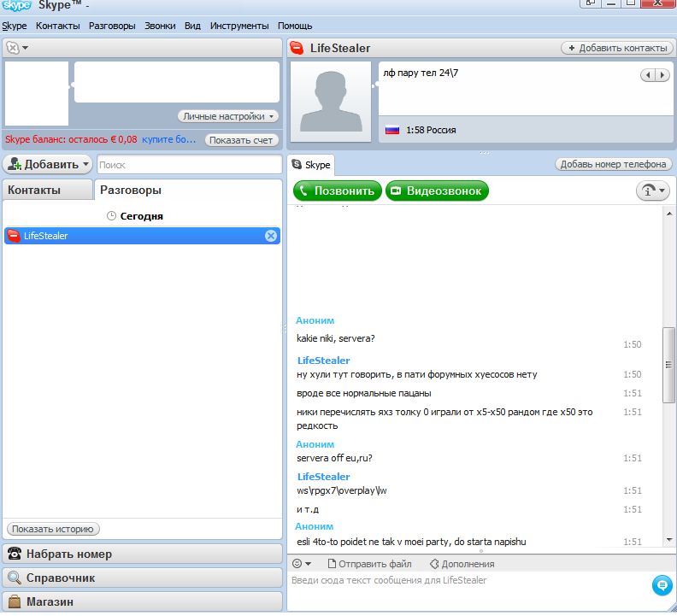Click the Russian flag icon in the profile
This screenshot has height=616, width=677.
tap(392, 130)
